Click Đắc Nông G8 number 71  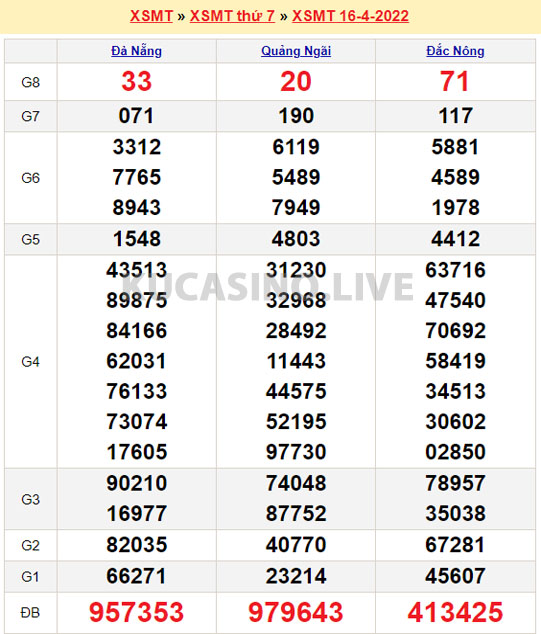click(455, 81)
